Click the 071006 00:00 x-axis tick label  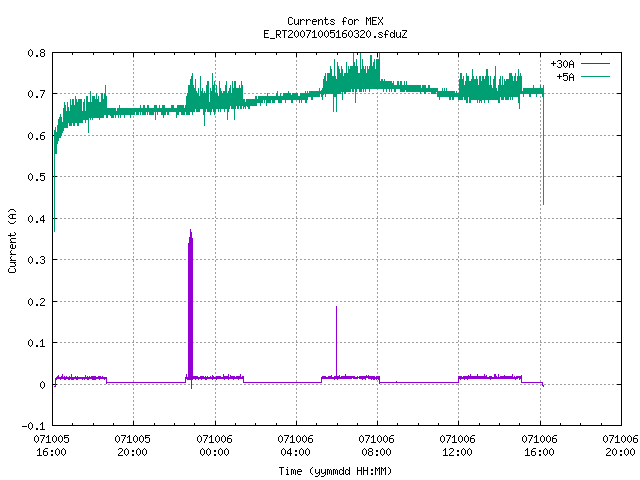click(x=214, y=446)
